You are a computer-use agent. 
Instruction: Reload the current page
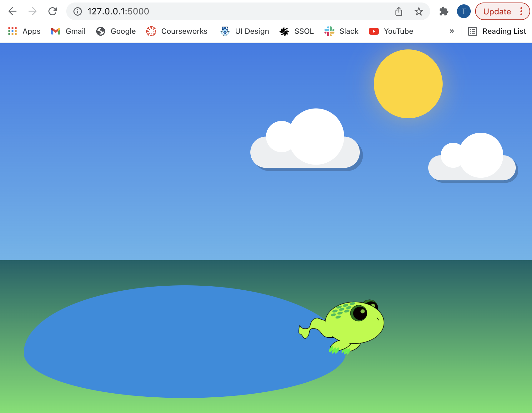[53, 12]
